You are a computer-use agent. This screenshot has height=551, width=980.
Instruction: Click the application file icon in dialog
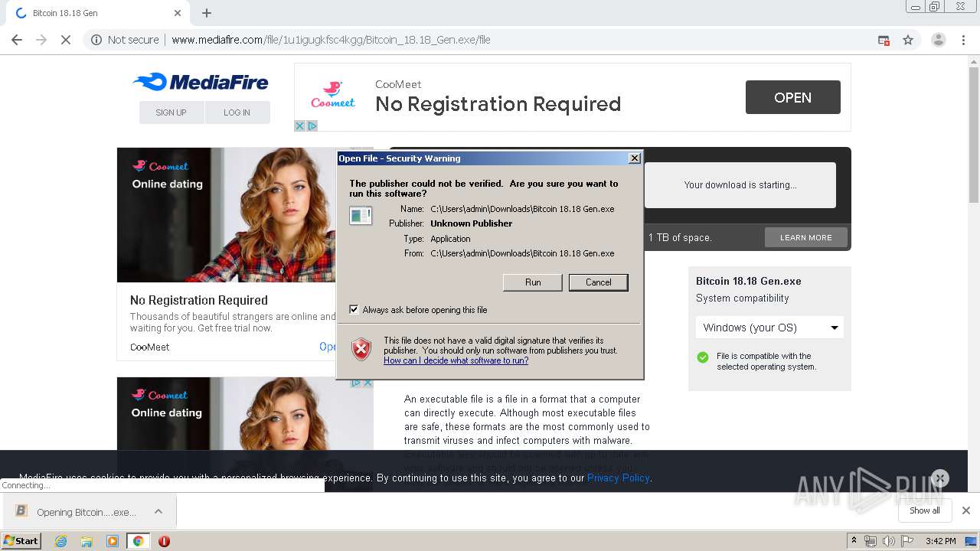[x=361, y=216]
